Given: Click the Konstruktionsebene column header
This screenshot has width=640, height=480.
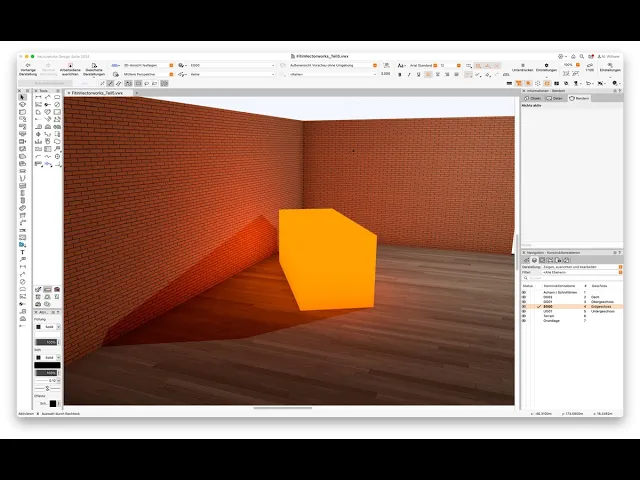Looking at the screenshot, I should click(559, 286).
